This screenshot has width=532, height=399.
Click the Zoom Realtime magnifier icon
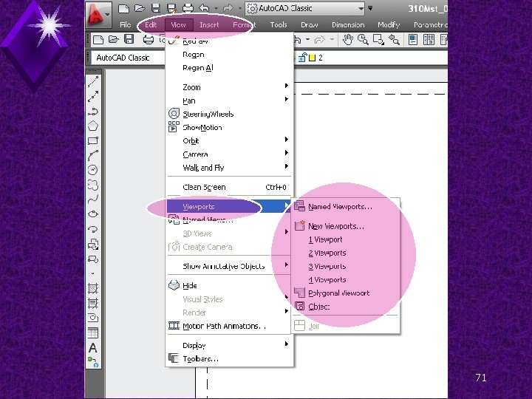pyautogui.click(x=363, y=40)
